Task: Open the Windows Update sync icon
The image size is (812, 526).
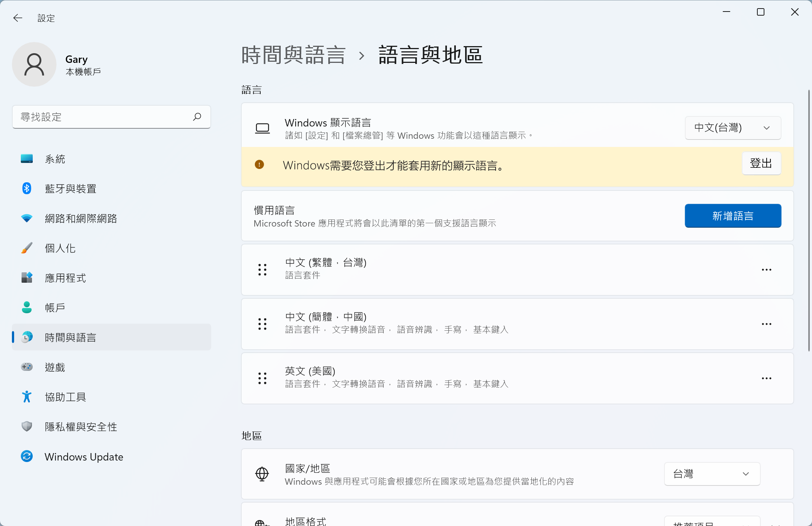Action: click(27, 456)
